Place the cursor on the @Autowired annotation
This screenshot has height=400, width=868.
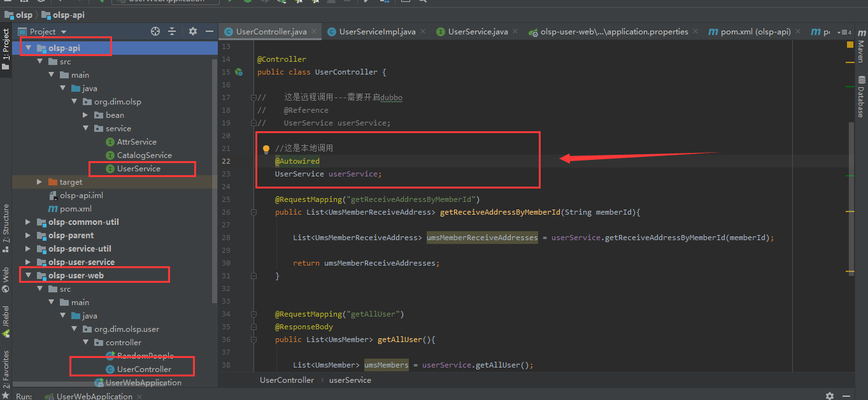click(297, 162)
